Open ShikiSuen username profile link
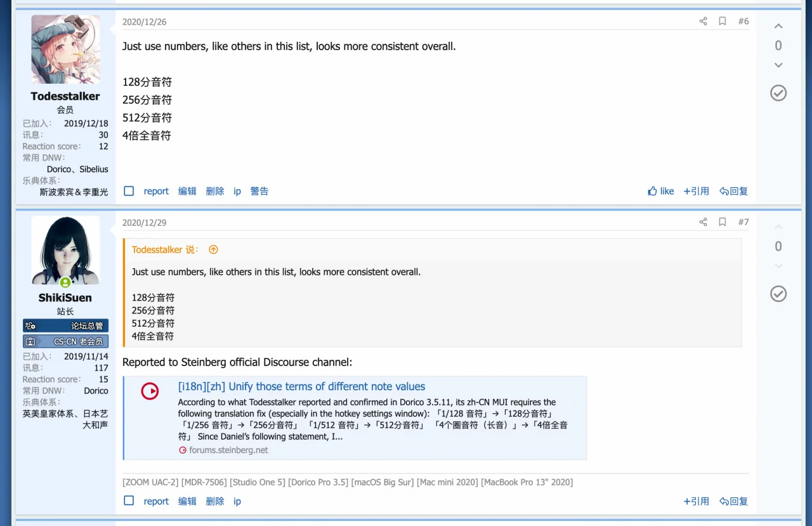 65,298
